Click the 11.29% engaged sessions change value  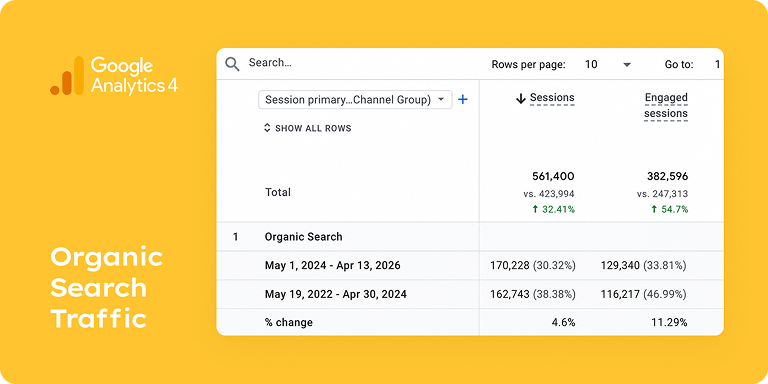[669, 322]
